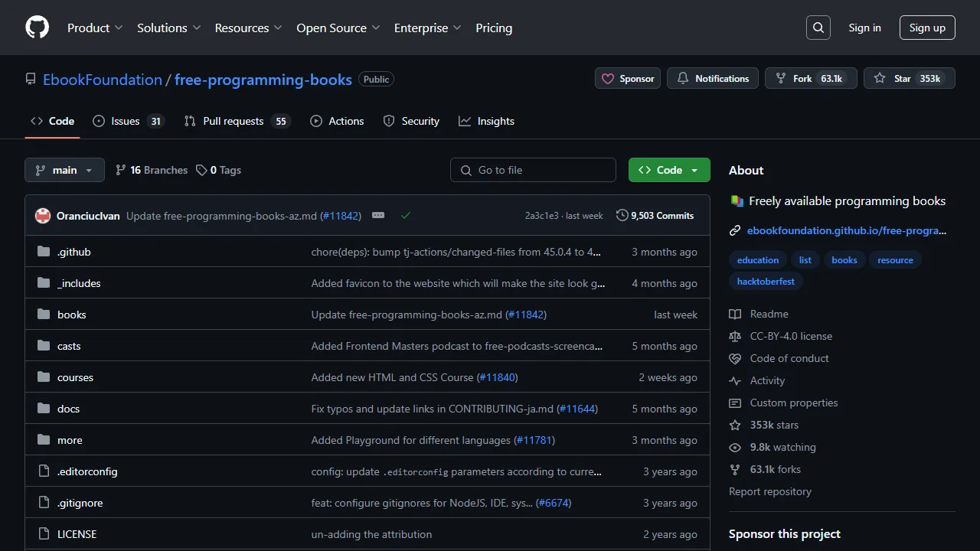
Task: Open the Resources dropdown menu
Action: click(249, 28)
